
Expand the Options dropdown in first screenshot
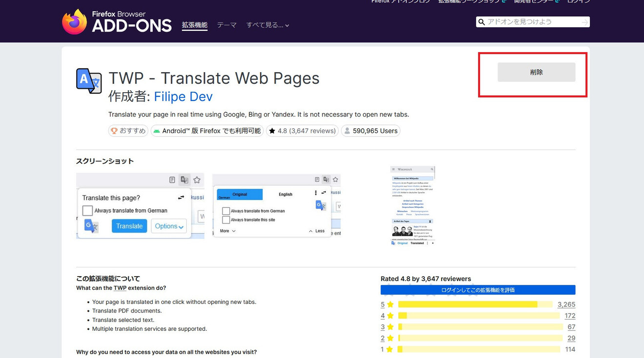point(169,226)
